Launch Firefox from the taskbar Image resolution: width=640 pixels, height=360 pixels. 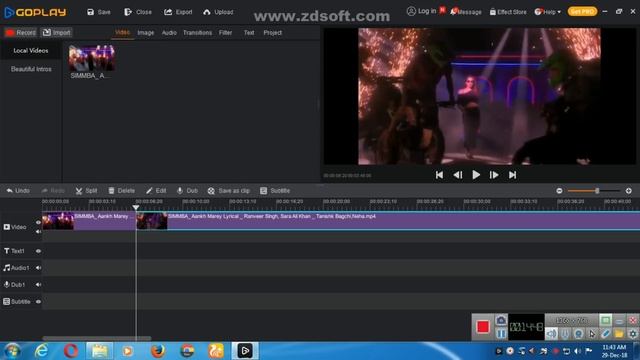coord(158,351)
